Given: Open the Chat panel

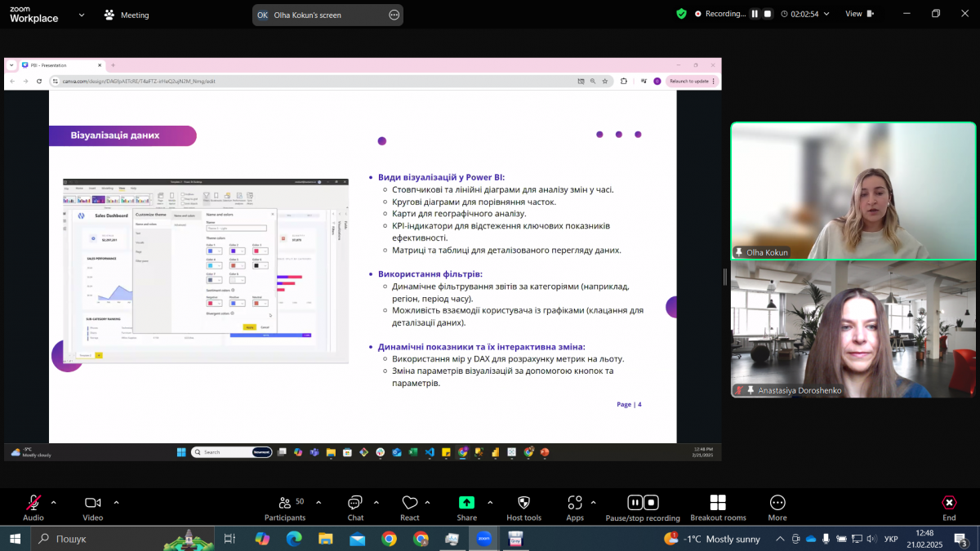Looking at the screenshot, I should point(355,503).
